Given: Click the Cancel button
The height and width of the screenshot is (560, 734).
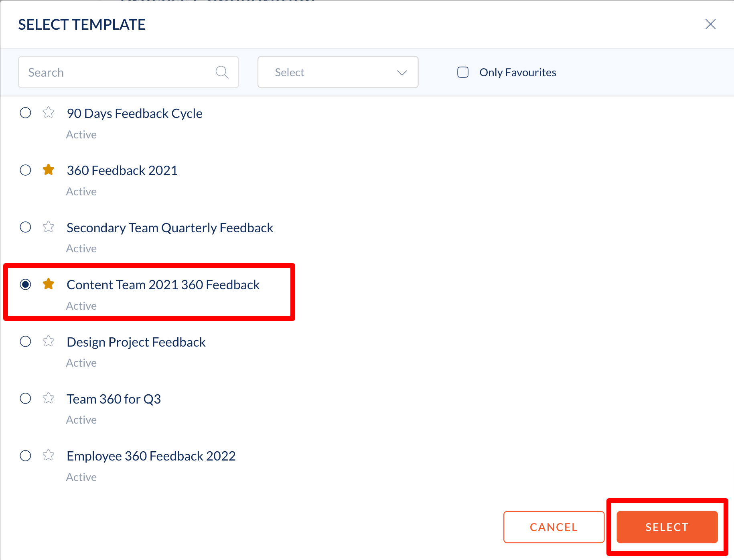Looking at the screenshot, I should [554, 527].
